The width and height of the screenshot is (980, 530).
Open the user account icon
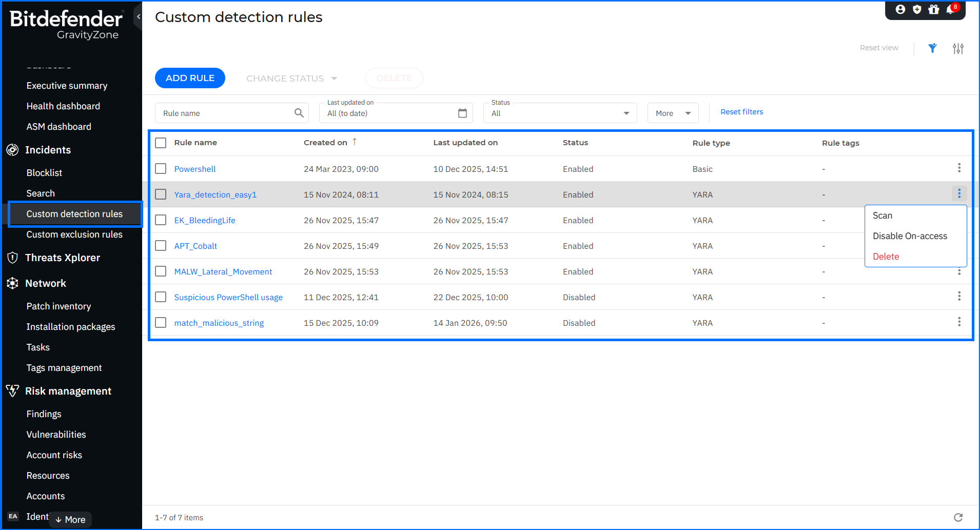coord(900,9)
